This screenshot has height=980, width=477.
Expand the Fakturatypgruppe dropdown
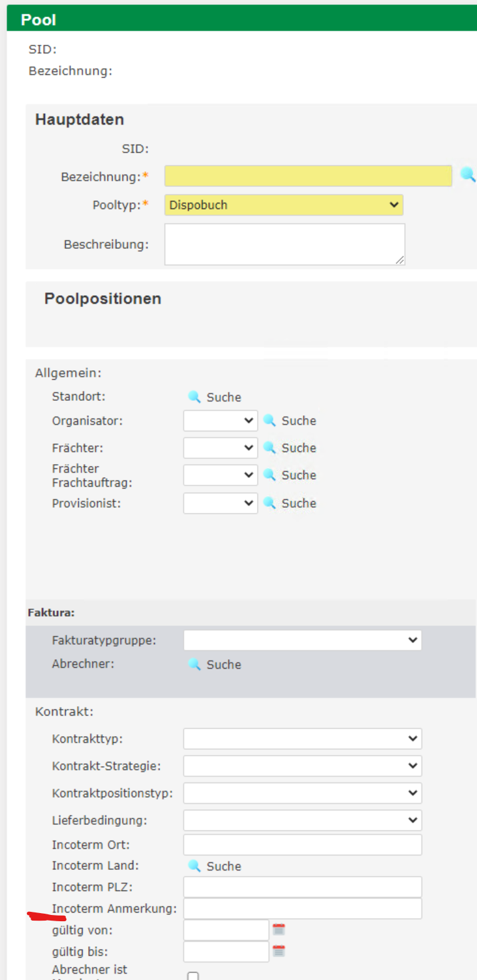point(303,640)
